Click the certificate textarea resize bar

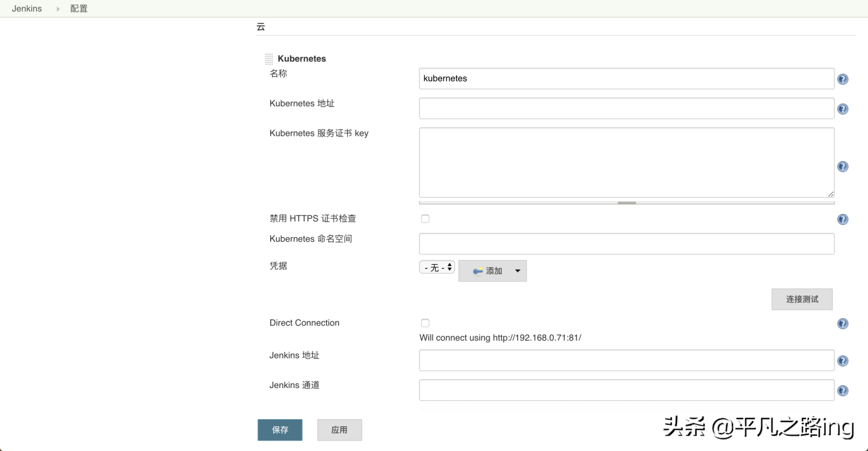(x=627, y=203)
